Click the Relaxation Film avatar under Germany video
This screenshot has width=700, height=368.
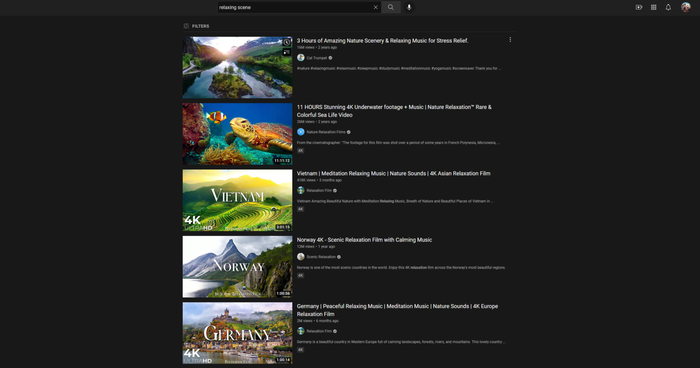301,331
